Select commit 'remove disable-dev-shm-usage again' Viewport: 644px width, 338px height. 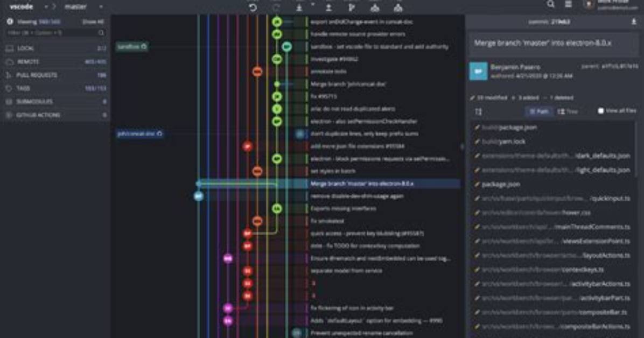tap(357, 196)
